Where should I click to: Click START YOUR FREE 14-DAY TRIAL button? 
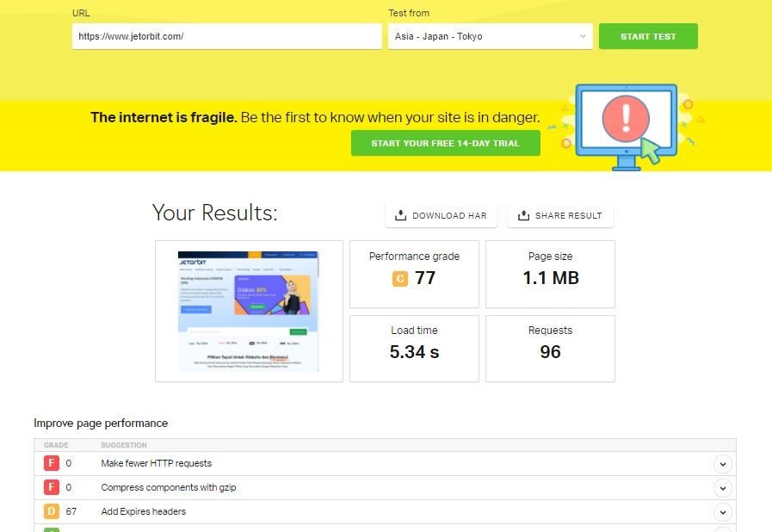point(446,144)
